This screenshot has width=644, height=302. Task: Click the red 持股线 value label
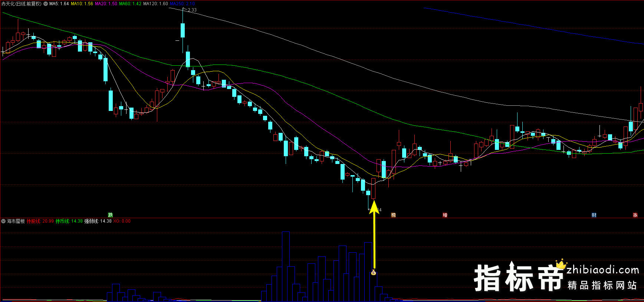40,221
